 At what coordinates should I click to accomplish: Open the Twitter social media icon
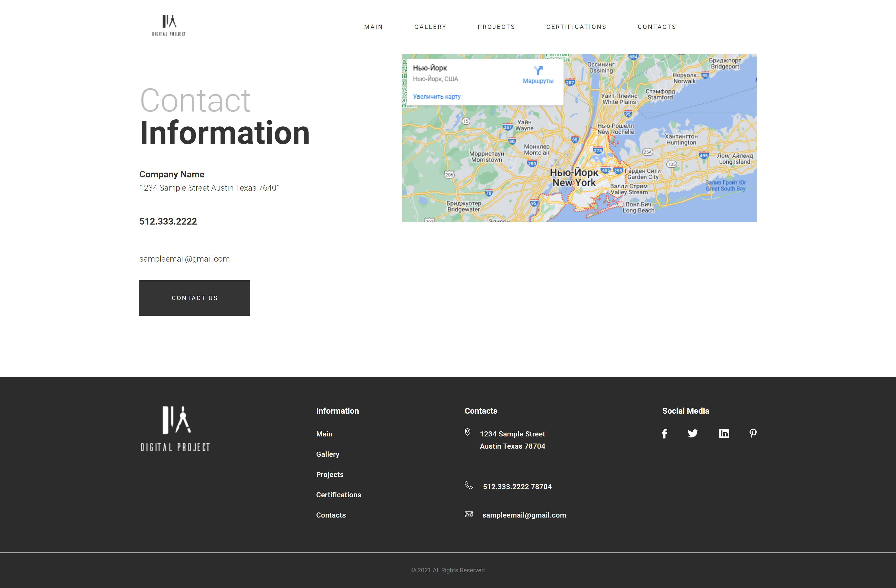(x=693, y=434)
